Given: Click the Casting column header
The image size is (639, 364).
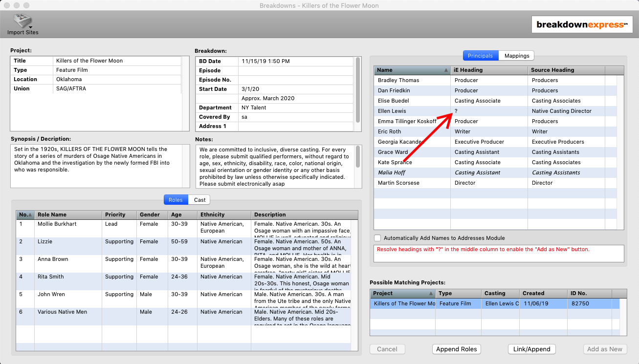Looking at the screenshot, I should pyautogui.click(x=500, y=293).
